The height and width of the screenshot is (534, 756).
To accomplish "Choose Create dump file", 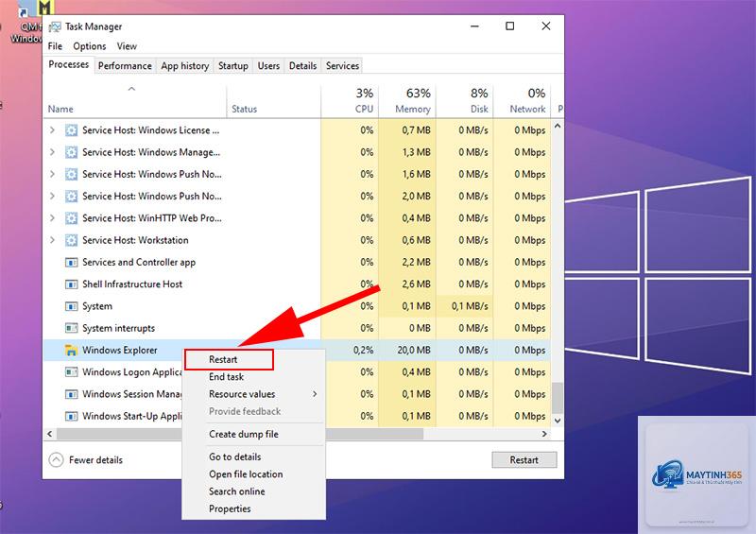I will coord(244,434).
